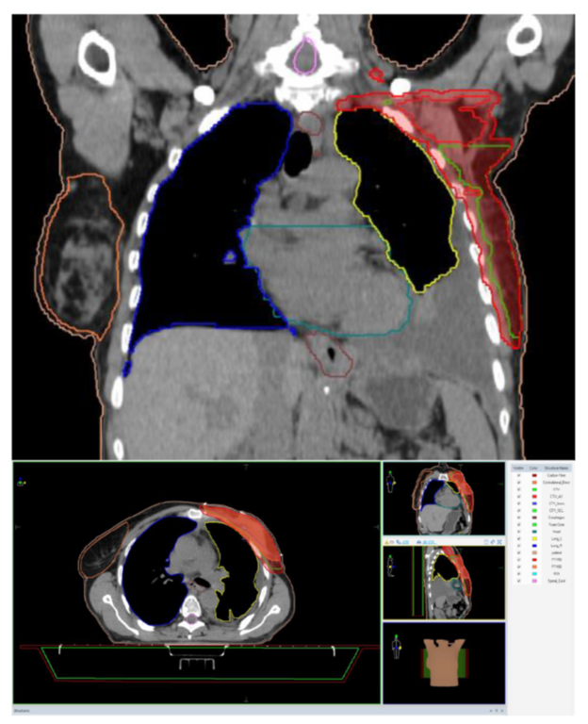
Task: Activate the sagittal view pane
Action: tap(444, 583)
